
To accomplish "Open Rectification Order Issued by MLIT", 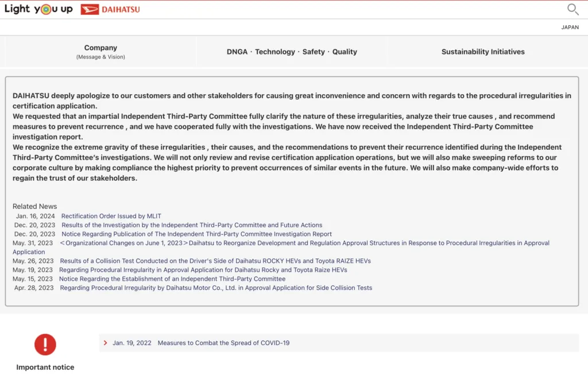I will tap(111, 216).
